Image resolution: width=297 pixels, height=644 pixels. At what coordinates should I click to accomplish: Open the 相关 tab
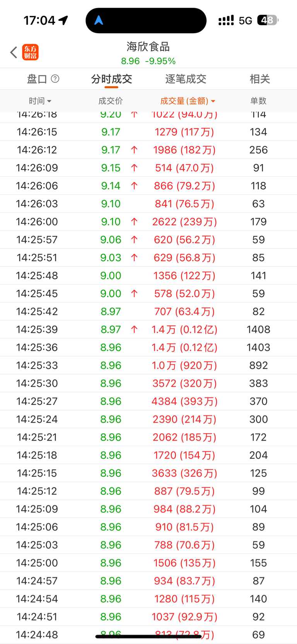coord(259,79)
